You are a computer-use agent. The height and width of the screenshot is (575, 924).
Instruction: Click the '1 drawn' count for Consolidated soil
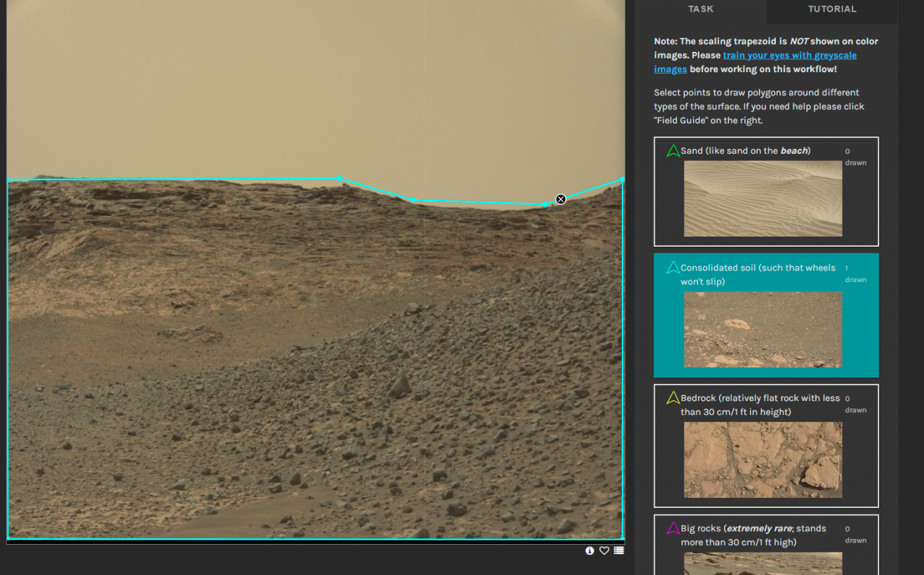[855, 274]
